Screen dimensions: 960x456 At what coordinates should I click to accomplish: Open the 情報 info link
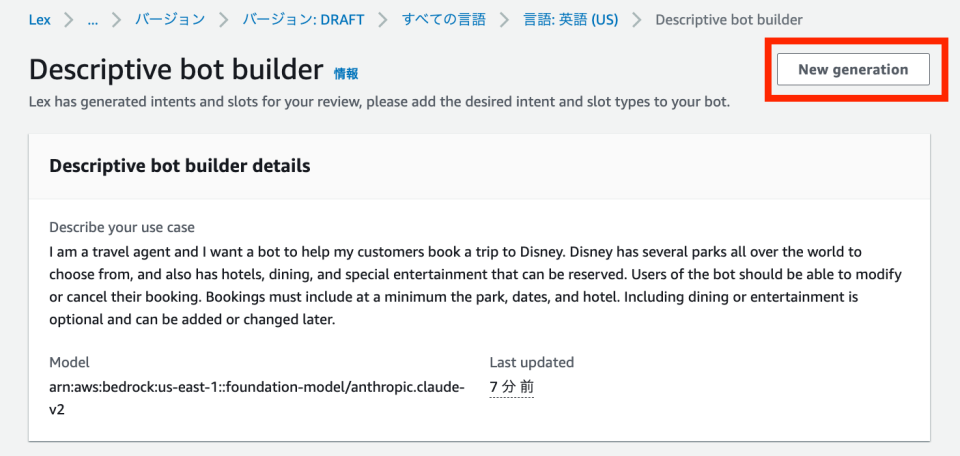345,73
